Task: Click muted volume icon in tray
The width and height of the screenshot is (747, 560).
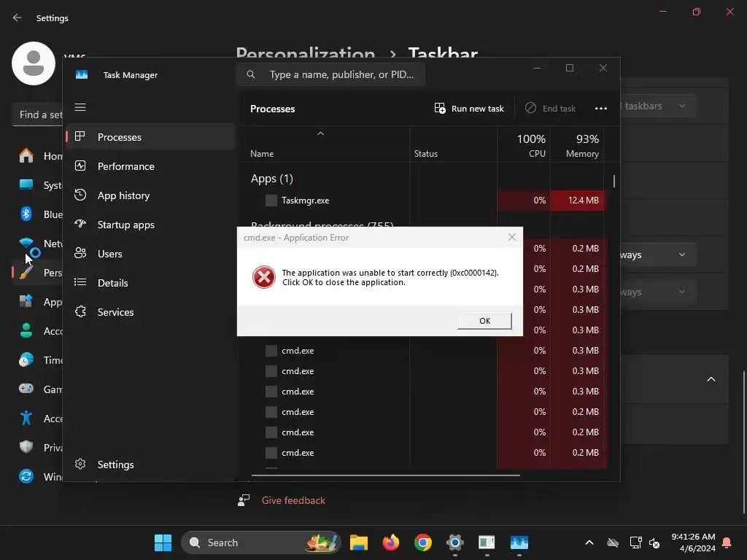Action: 654,542
